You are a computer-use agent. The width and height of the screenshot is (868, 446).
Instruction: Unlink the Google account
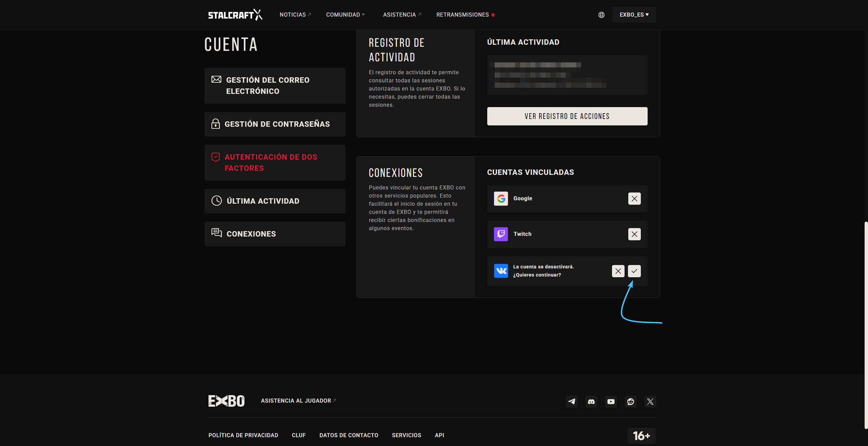coord(634,199)
